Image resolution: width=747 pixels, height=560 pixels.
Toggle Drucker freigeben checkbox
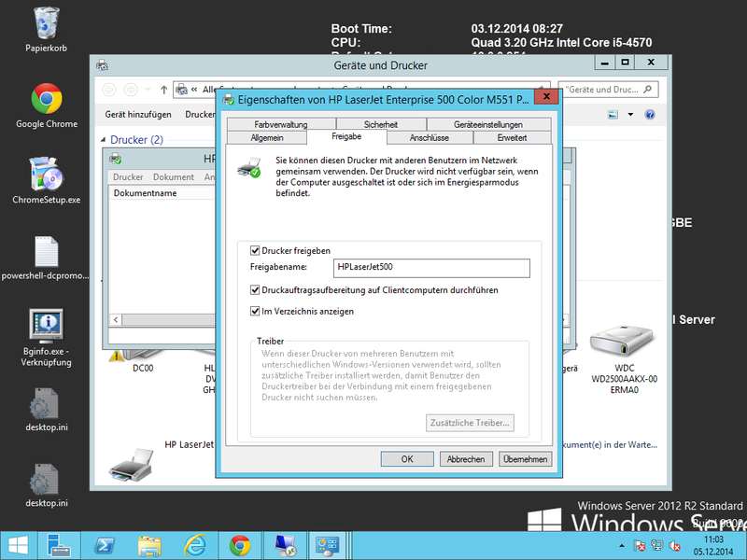point(255,250)
